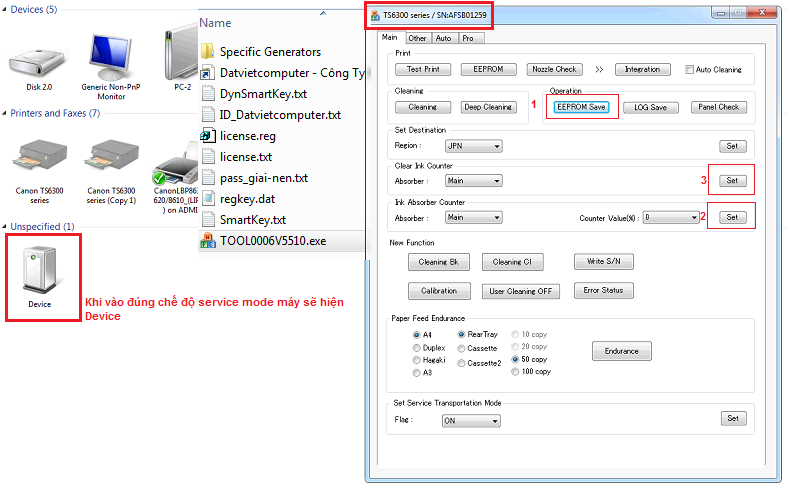The height and width of the screenshot is (493, 787).
Task: Sort files by the Name column header
Action: coord(215,23)
